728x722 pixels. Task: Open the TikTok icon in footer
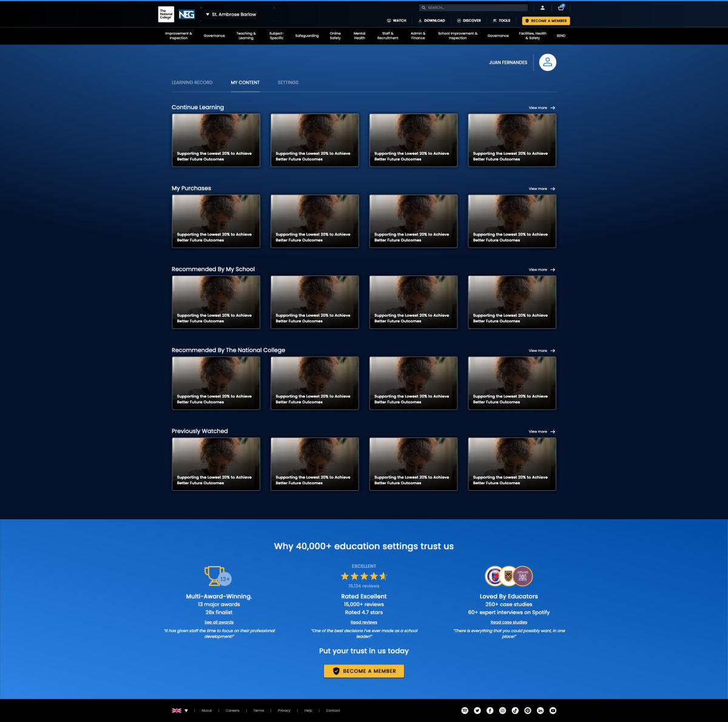[x=515, y=710]
